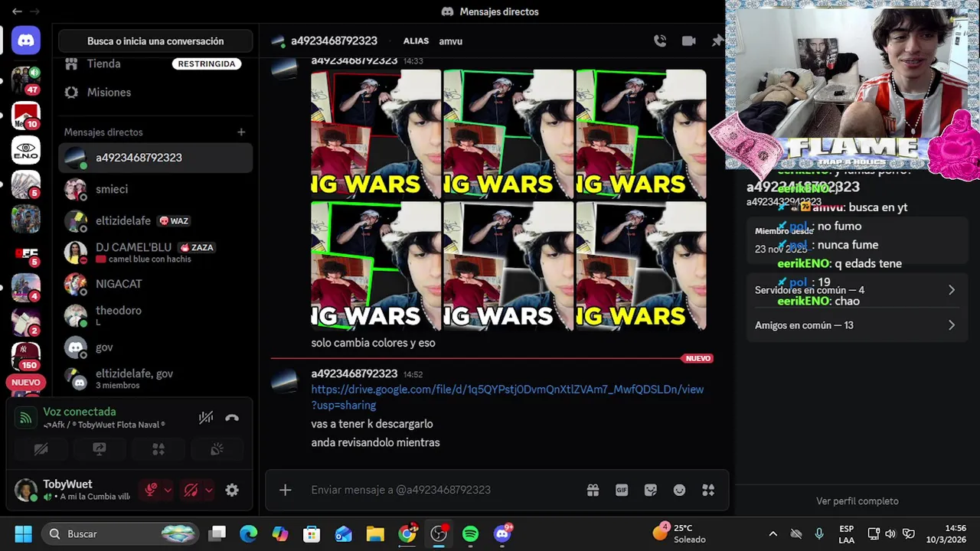980x551 pixels.
Task: Disconnect from voice channel
Action: pos(232,418)
